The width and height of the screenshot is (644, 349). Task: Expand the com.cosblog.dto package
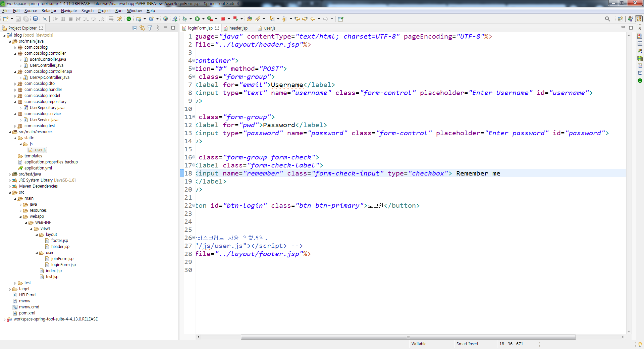pyautogui.click(x=15, y=84)
